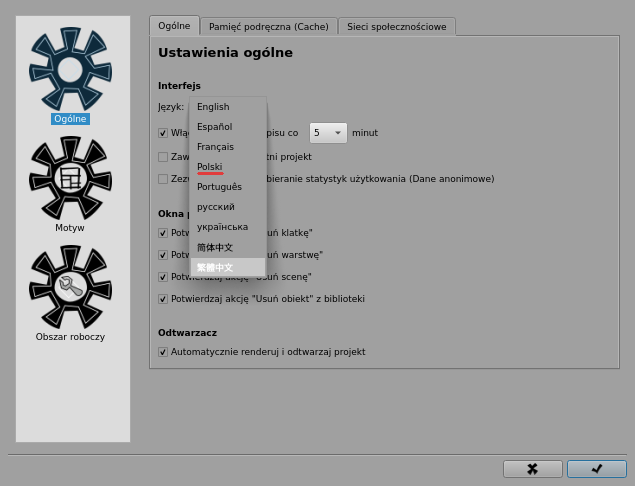Open the 5 minut autosave interval dropdown
This screenshot has width=635, height=486.
pos(328,133)
